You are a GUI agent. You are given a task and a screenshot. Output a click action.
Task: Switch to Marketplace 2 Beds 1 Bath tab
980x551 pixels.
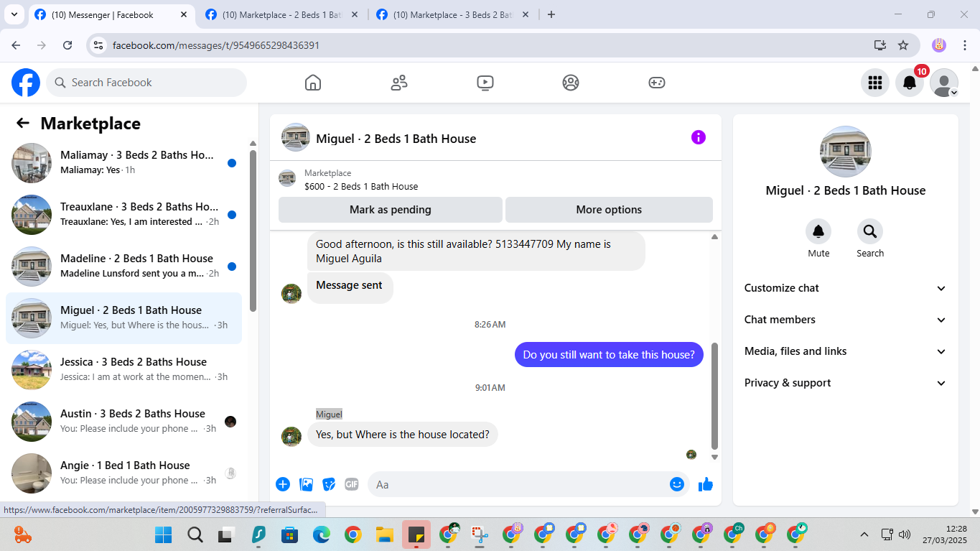coord(281,14)
